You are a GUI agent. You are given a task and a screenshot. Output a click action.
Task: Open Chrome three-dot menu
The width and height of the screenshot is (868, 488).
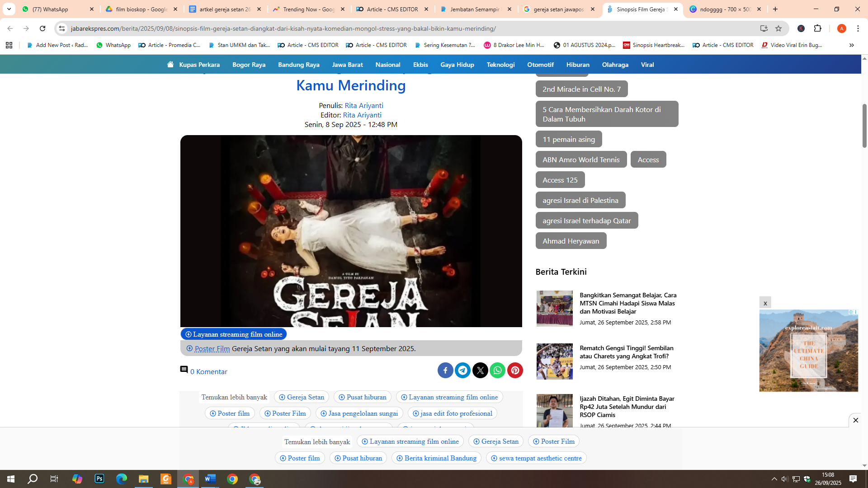pos(858,28)
